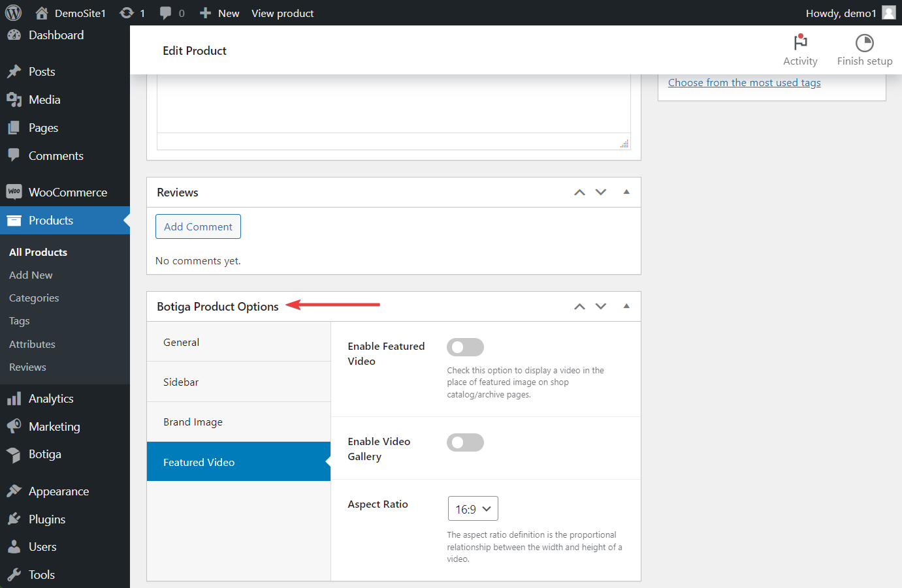Open the Aspect Ratio 16:9 dropdown
902x588 pixels.
473,508
